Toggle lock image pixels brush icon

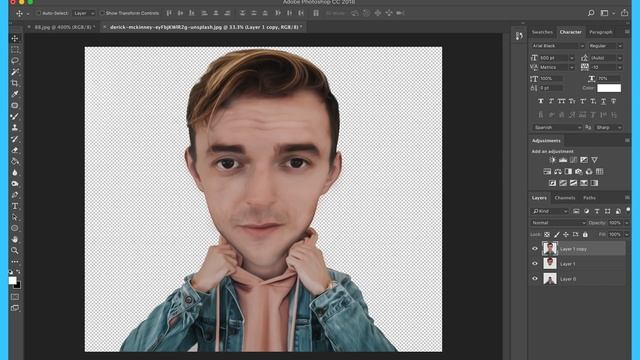[x=557, y=234]
